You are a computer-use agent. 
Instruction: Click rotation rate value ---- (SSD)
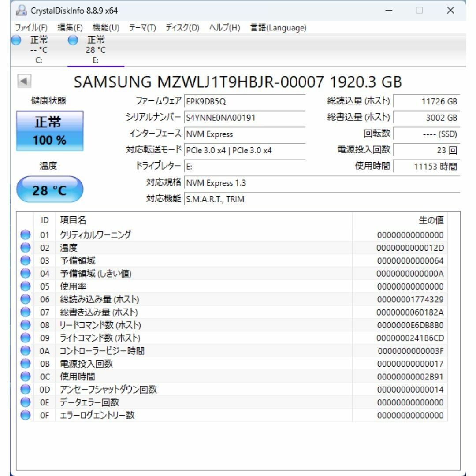tap(427, 134)
